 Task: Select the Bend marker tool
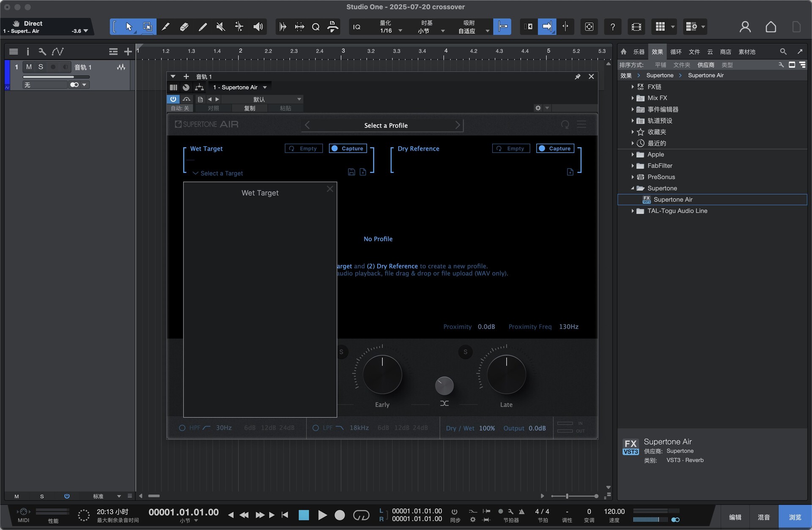(x=239, y=27)
